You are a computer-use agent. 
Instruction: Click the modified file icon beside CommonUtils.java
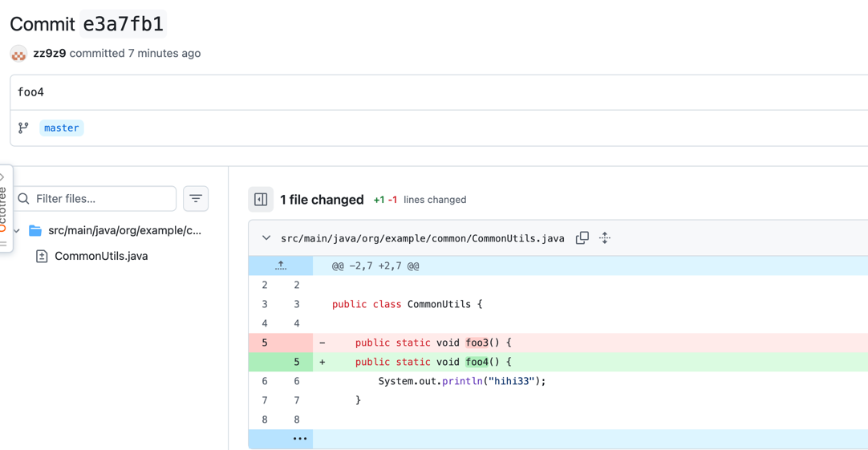42,256
